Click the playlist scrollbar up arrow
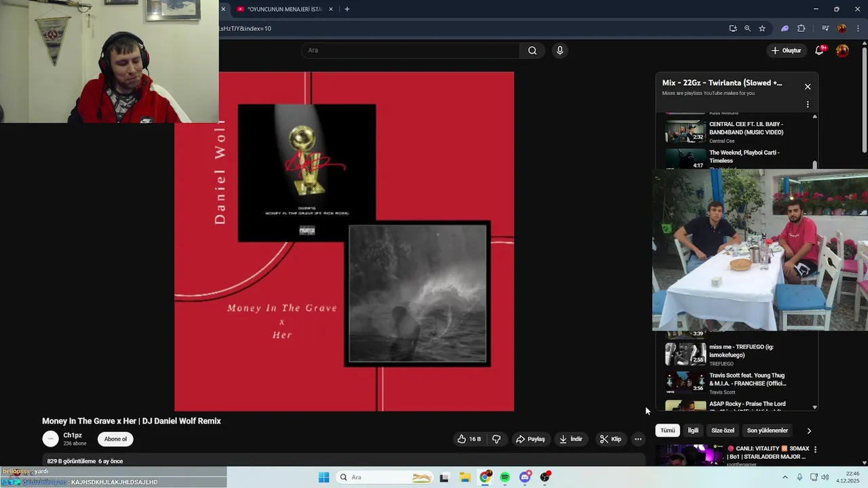The height and width of the screenshot is (488, 868). point(814,116)
